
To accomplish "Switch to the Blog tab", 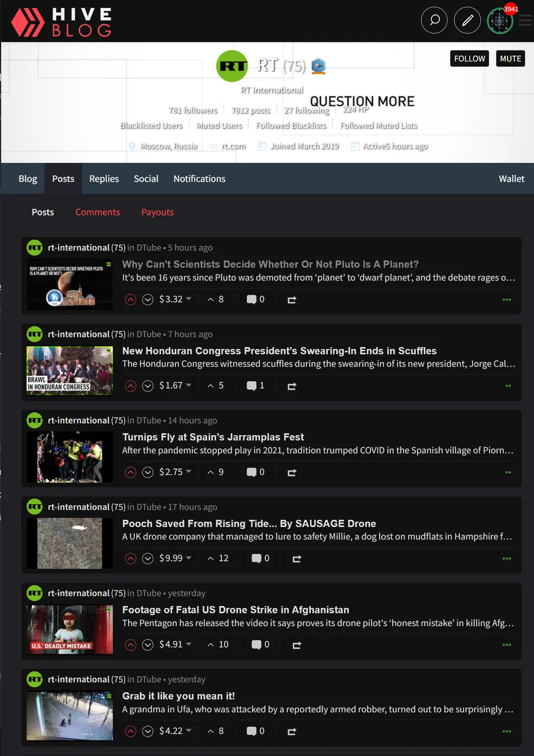I will [28, 178].
